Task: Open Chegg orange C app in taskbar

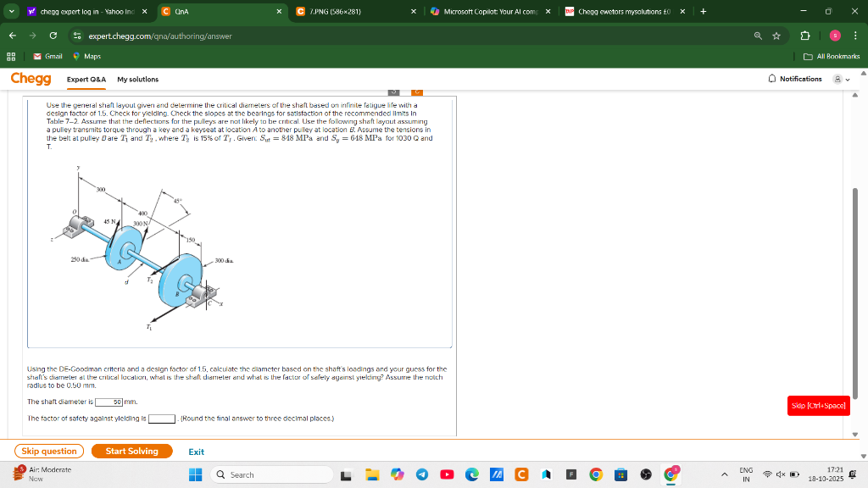Action: [x=521, y=474]
